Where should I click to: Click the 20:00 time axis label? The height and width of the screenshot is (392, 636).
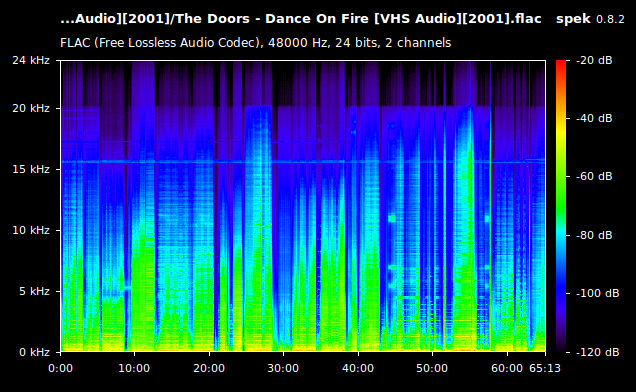click(x=209, y=368)
